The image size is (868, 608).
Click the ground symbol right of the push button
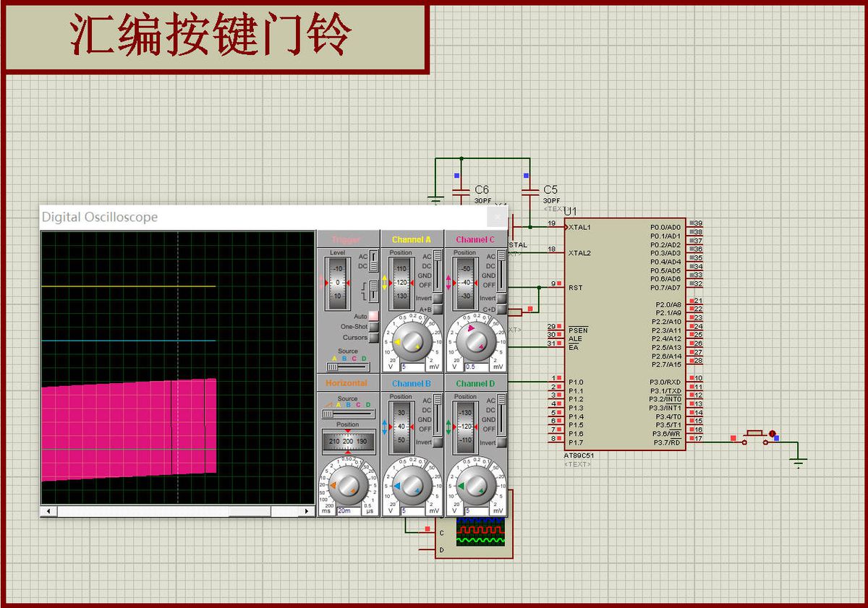pos(799,462)
